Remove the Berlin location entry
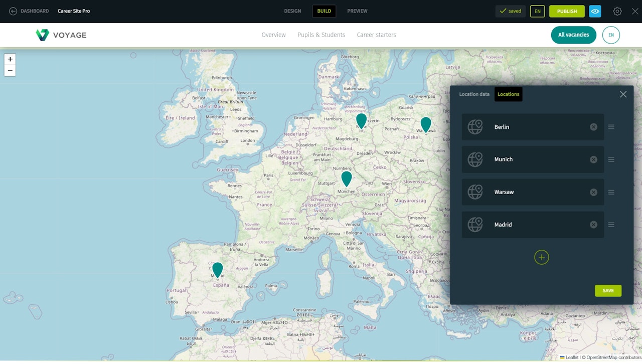Viewport: 642px width, 364px height. pyautogui.click(x=593, y=127)
